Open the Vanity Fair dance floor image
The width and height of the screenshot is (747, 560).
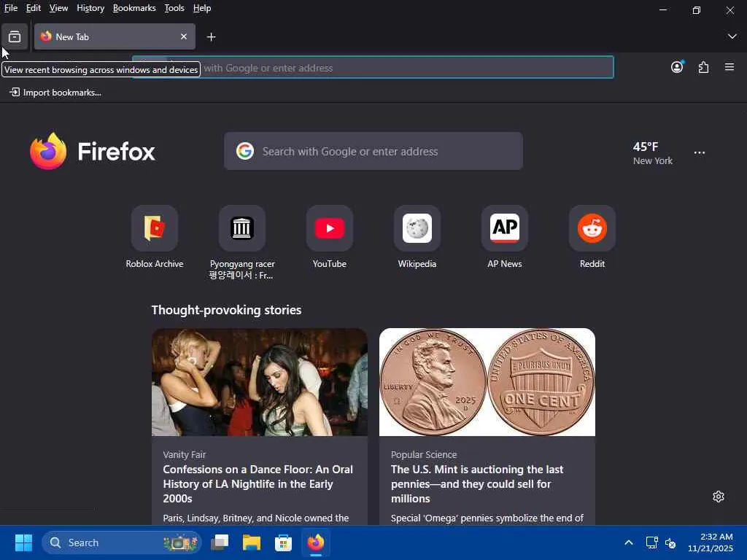click(260, 382)
